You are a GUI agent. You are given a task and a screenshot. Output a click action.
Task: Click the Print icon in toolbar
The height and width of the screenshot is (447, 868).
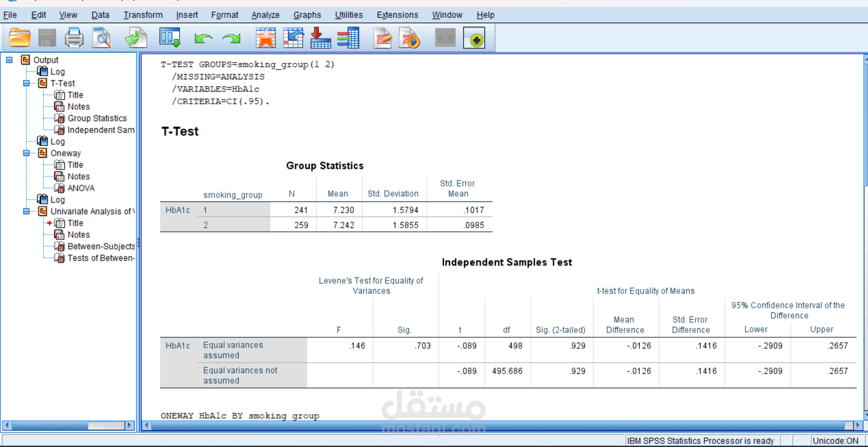pyautogui.click(x=74, y=38)
